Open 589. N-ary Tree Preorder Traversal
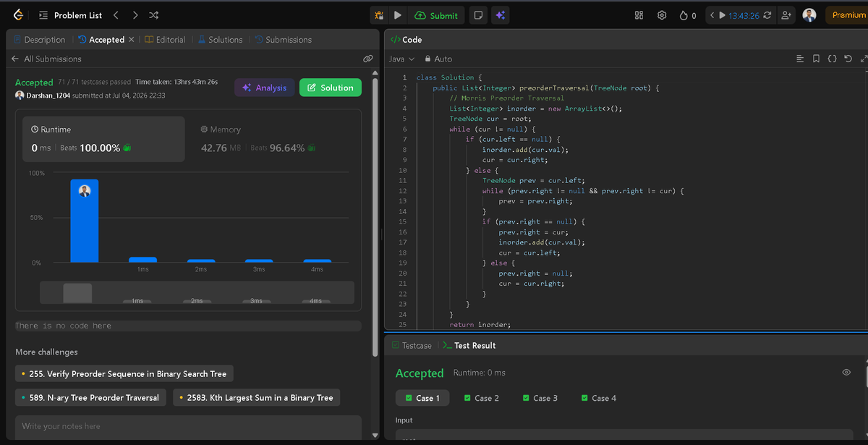The width and height of the screenshot is (868, 445). (x=90, y=397)
